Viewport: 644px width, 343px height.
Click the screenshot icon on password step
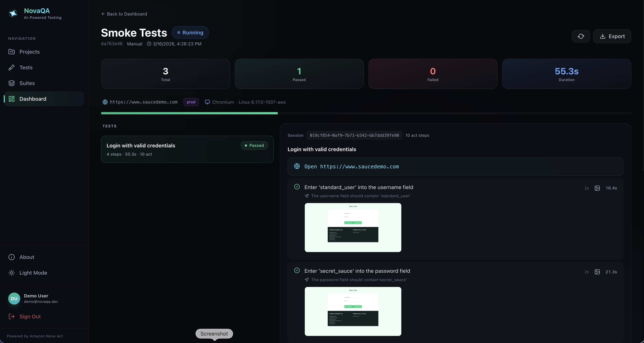click(597, 272)
